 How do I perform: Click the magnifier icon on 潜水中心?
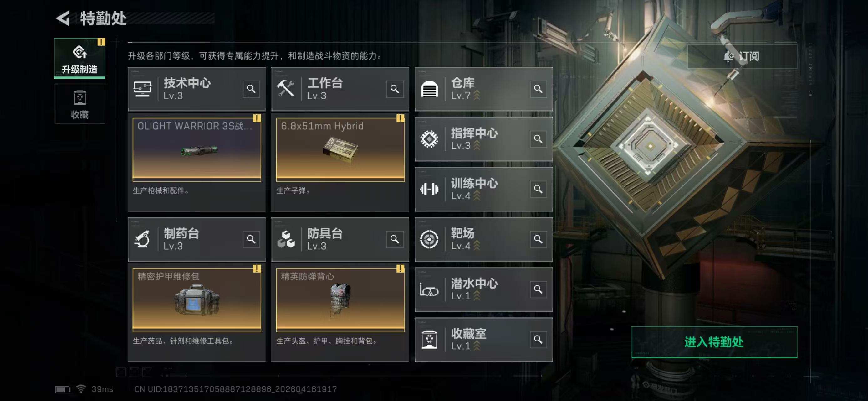538,289
